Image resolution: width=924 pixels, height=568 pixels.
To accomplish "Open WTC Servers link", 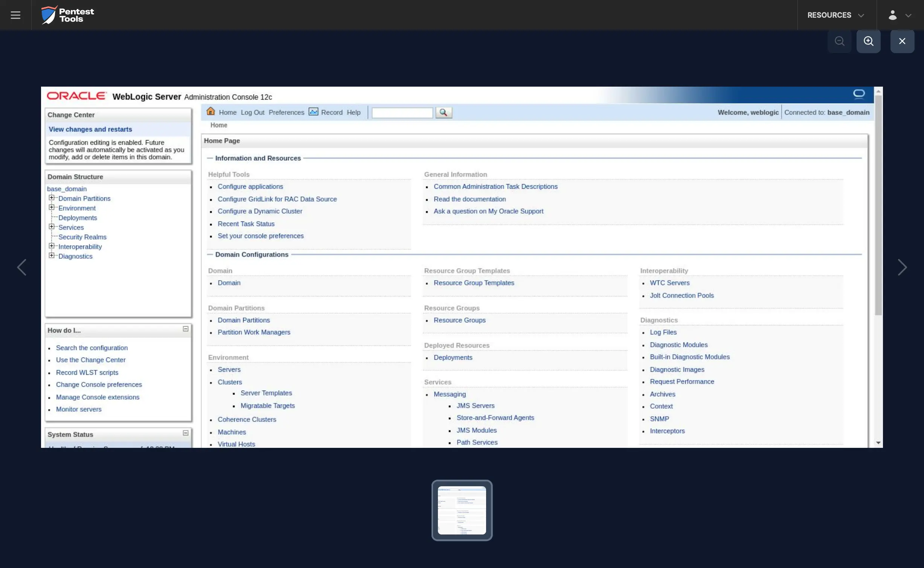I will click(x=669, y=283).
